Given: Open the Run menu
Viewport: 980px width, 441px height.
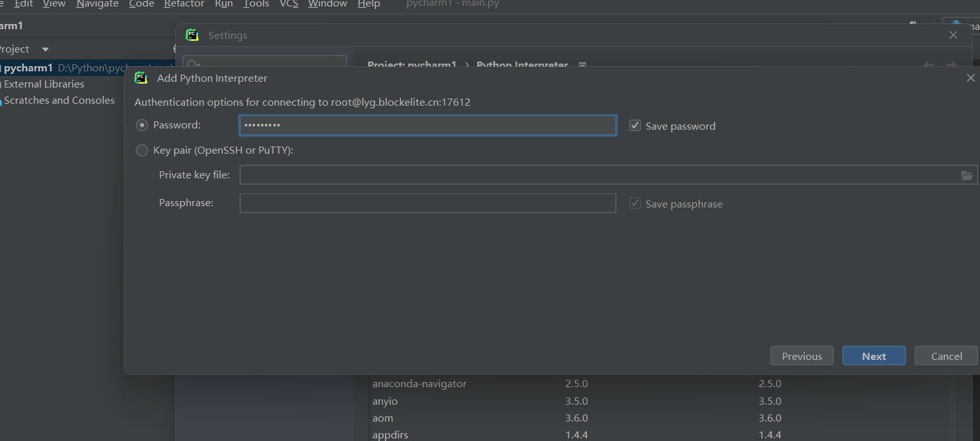Looking at the screenshot, I should (224, 4).
